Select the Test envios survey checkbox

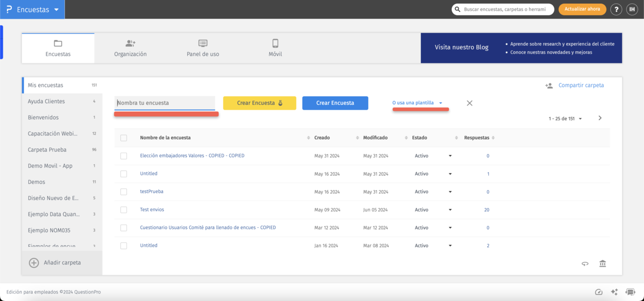(124, 210)
